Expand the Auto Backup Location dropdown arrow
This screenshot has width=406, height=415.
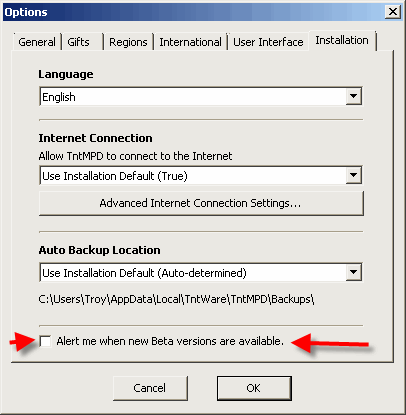(353, 272)
